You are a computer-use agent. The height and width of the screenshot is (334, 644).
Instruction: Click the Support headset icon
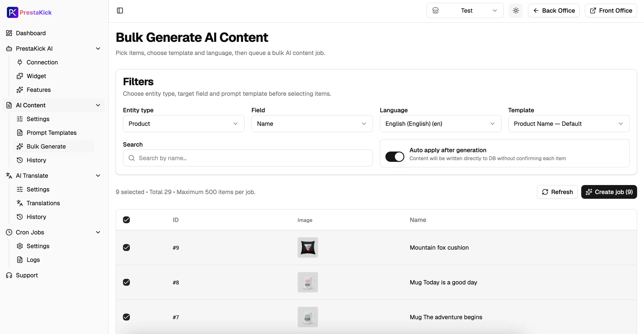point(9,275)
